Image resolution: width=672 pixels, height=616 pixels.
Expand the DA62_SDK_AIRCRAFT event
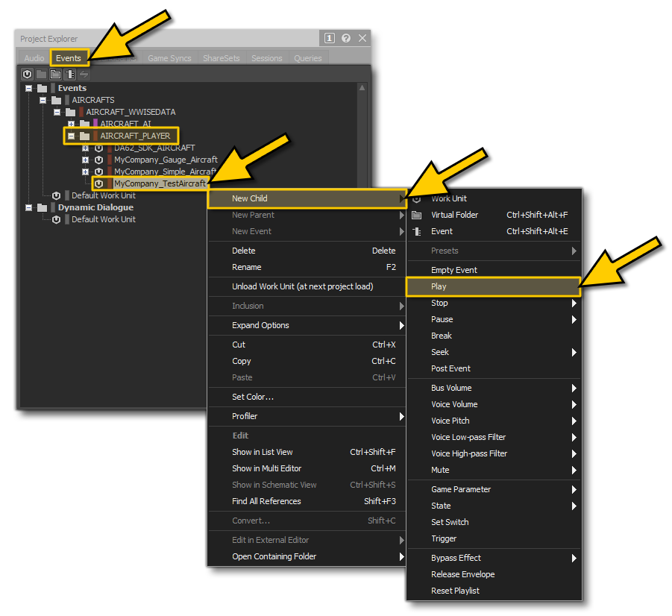86,148
